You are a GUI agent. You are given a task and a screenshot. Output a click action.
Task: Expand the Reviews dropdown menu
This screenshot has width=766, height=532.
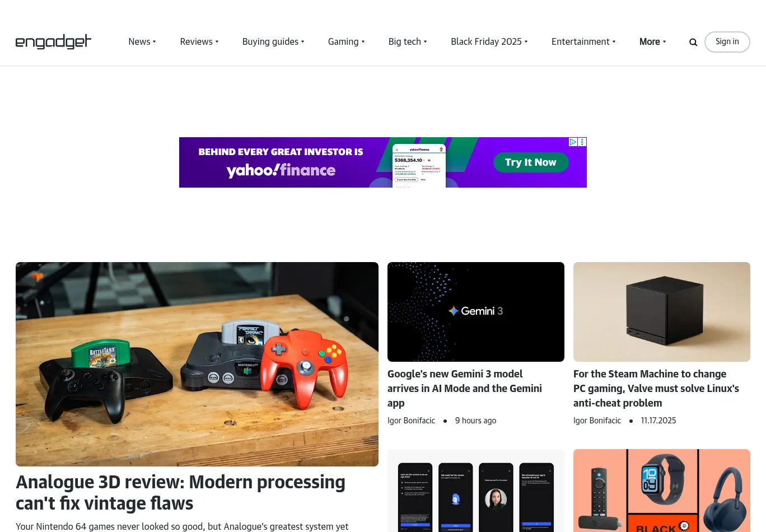click(x=199, y=41)
